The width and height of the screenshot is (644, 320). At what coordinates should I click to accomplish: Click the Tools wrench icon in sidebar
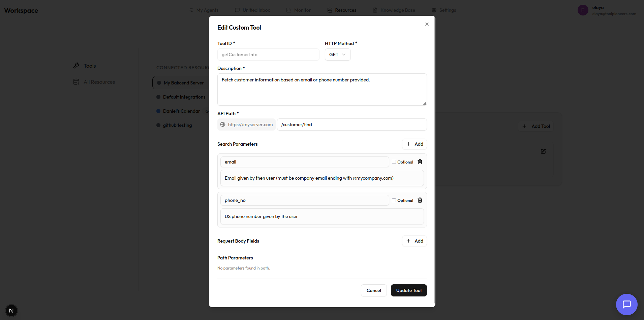pos(76,66)
